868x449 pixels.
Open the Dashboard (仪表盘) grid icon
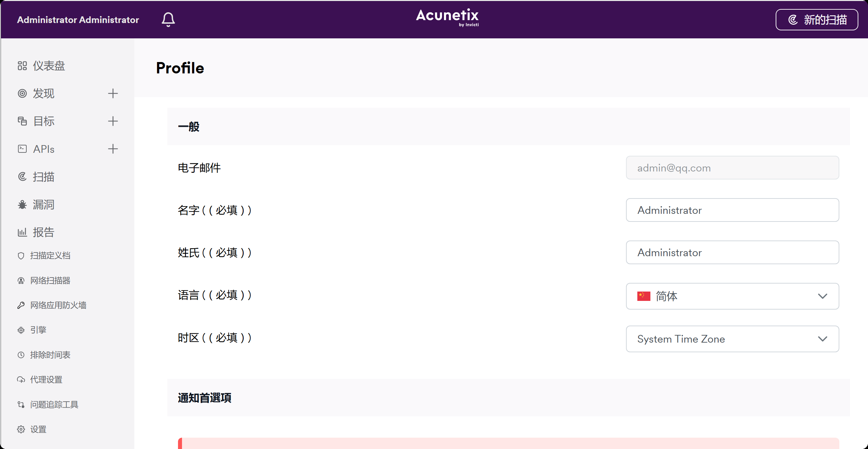point(22,66)
